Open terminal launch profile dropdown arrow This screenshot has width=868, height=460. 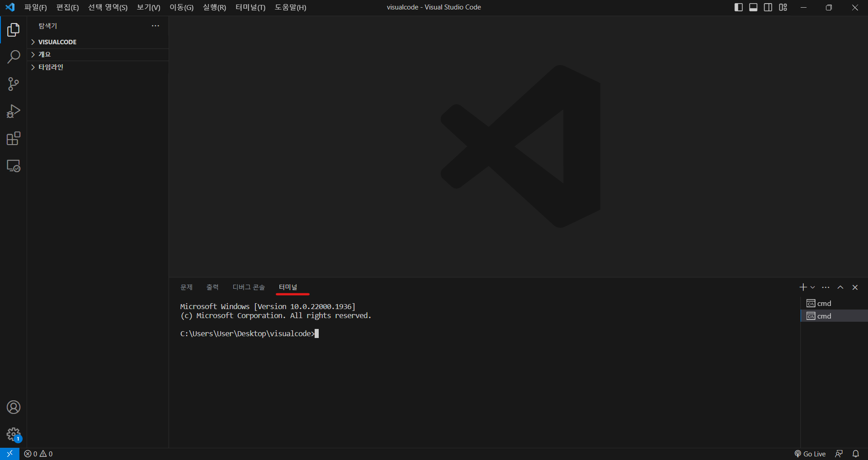pos(812,287)
